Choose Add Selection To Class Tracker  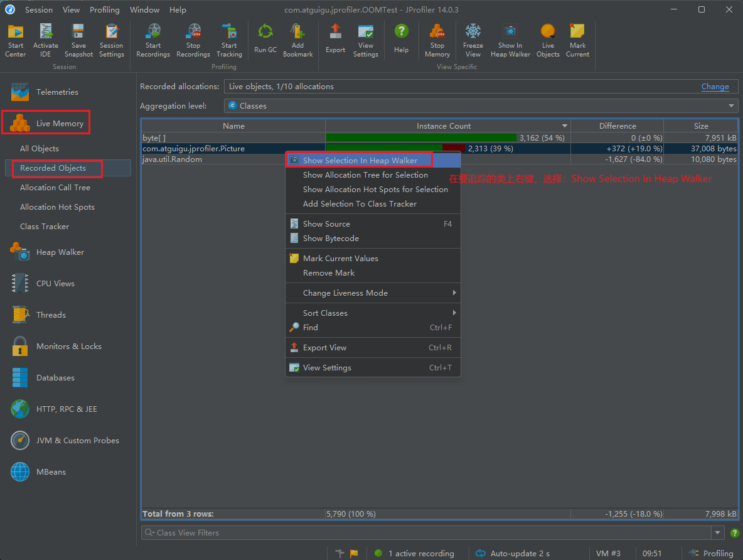coord(373,204)
